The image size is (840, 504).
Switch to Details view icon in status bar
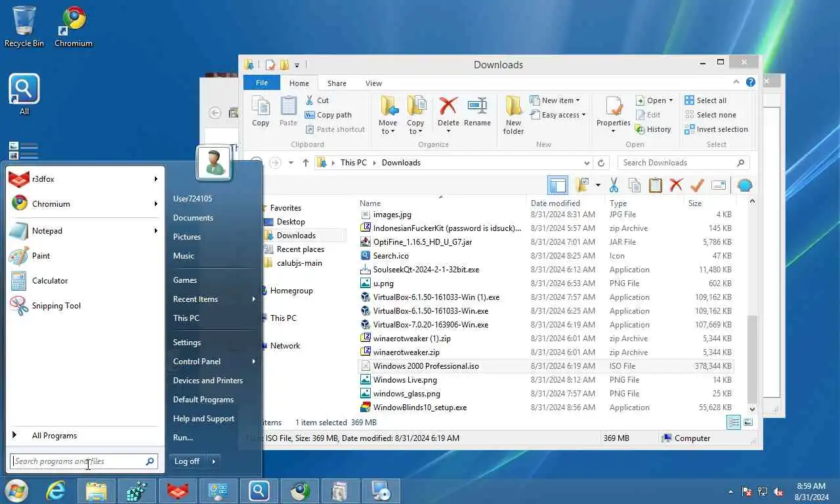(734, 423)
